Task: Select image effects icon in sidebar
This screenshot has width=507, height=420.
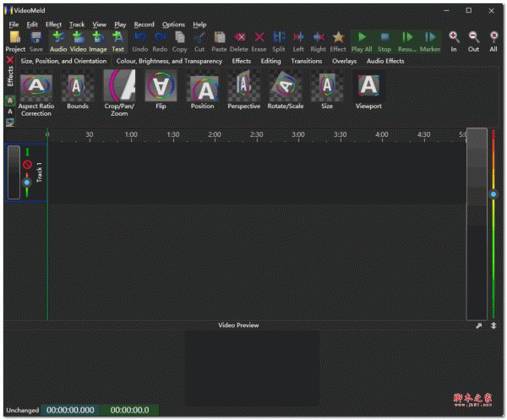Action: click(10, 123)
